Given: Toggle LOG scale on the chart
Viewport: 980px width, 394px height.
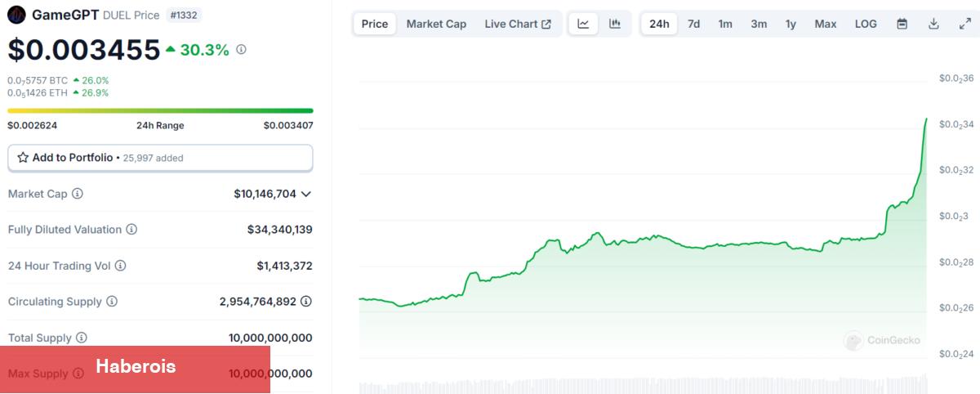Looking at the screenshot, I should 866,24.
